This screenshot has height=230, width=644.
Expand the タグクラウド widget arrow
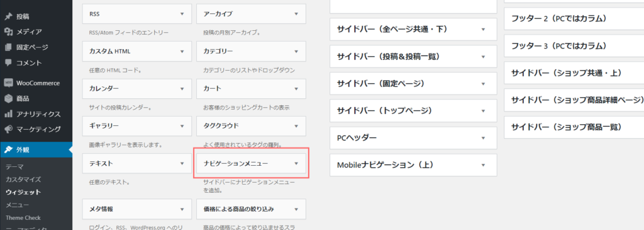tap(296, 125)
